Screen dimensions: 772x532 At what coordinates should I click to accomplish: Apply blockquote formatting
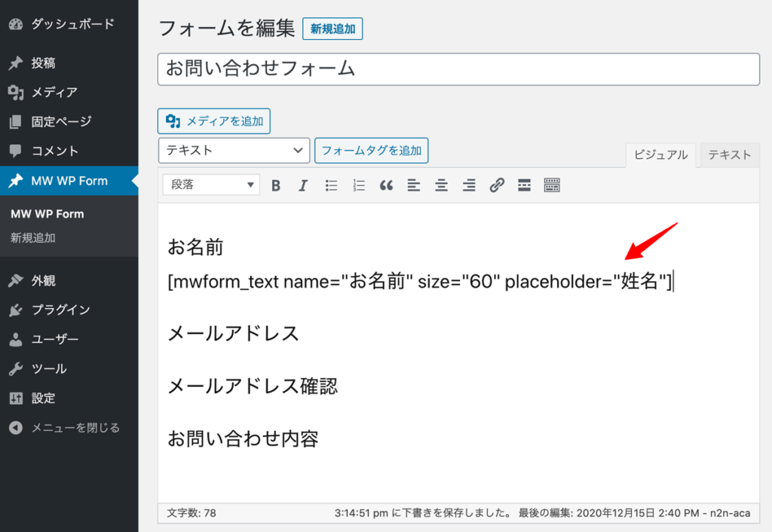[x=386, y=185]
